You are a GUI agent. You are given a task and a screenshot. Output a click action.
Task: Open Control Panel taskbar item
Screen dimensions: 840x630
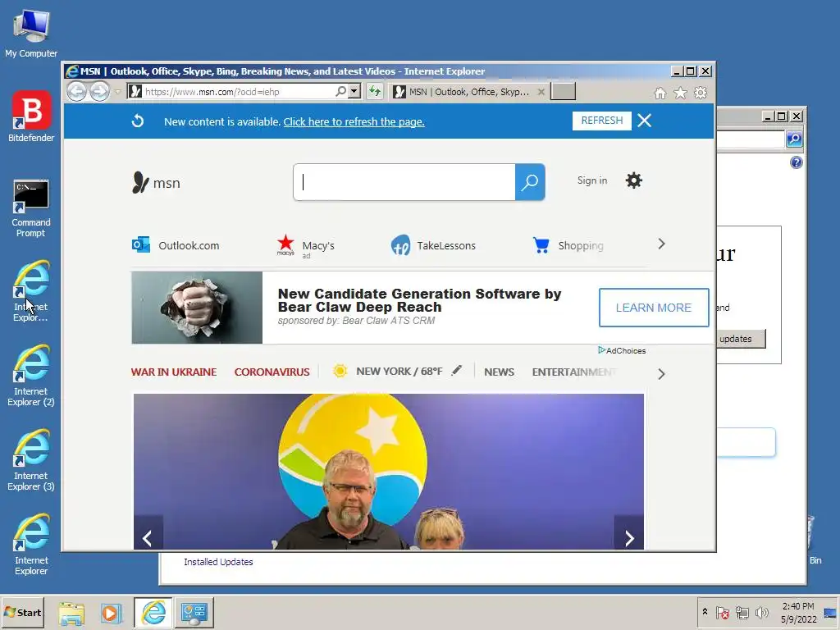click(x=194, y=613)
